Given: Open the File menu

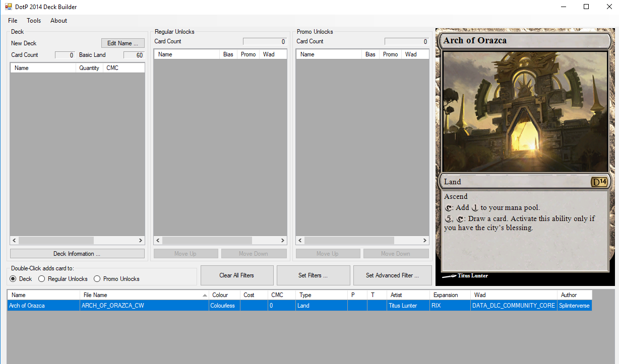Looking at the screenshot, I should point(13,21).
